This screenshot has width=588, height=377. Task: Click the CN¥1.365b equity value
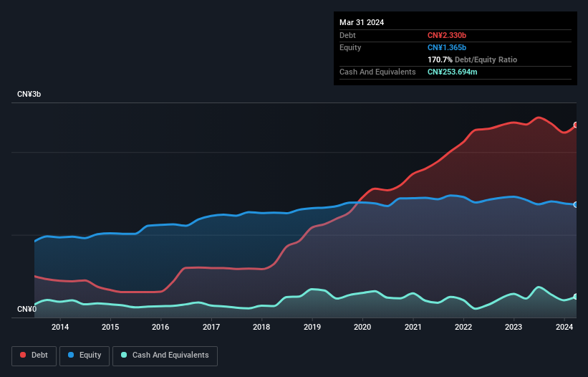click(447, 47)
